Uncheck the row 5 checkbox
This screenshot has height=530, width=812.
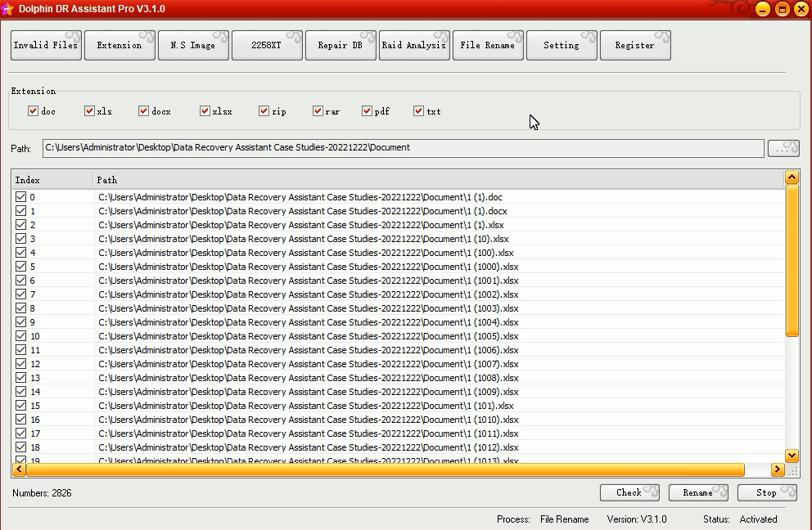(20, 267)
